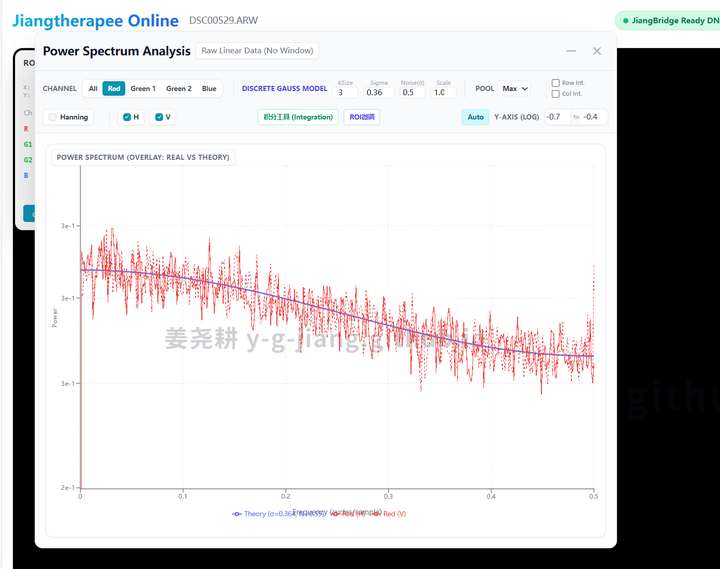
Task: Edit Y-axis maximum value -0.4
Action: pyautogui.click(x=594, y=117)
